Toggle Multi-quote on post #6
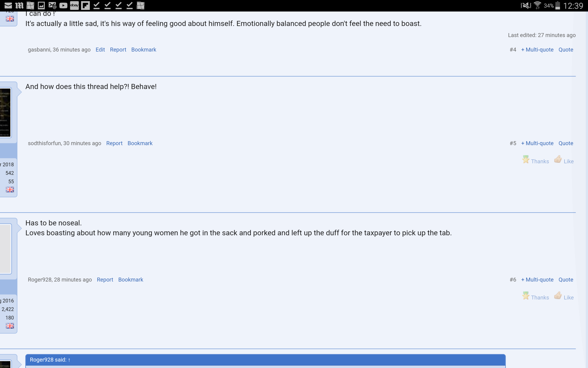The image size is (588, 368). pyautogui.click(x=537, y=279)
